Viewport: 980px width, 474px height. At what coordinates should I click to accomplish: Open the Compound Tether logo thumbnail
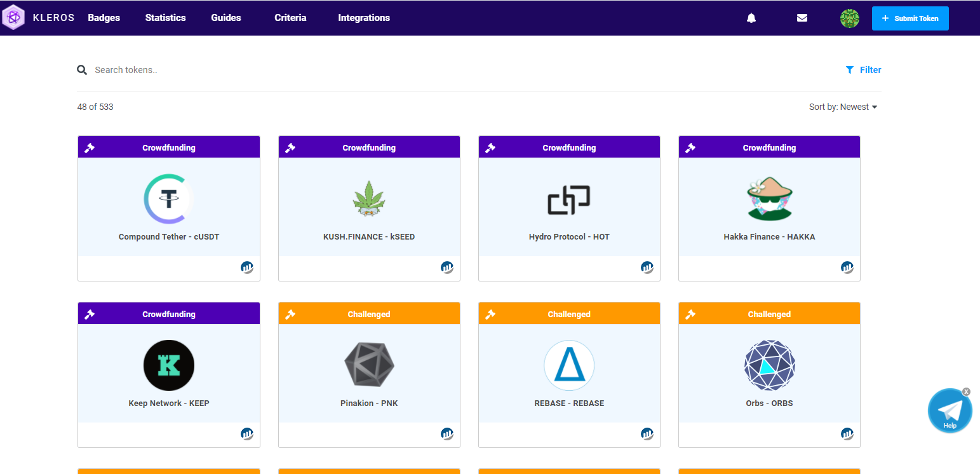coord(169,199)
